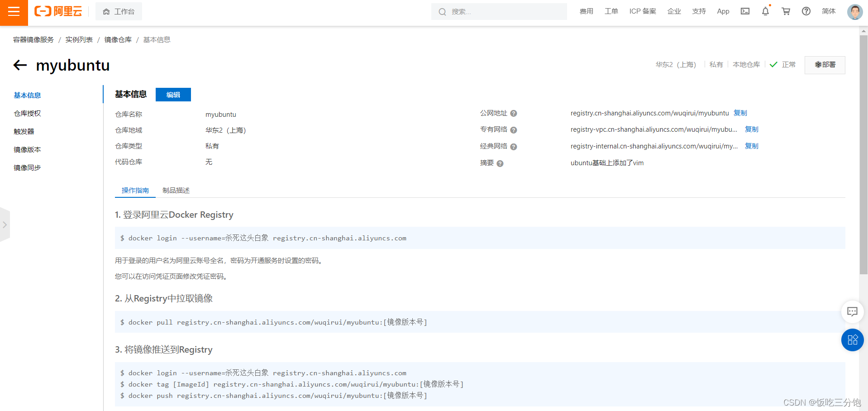Open the notifications bell
868x411 pixels.
[x=765, y=11]
